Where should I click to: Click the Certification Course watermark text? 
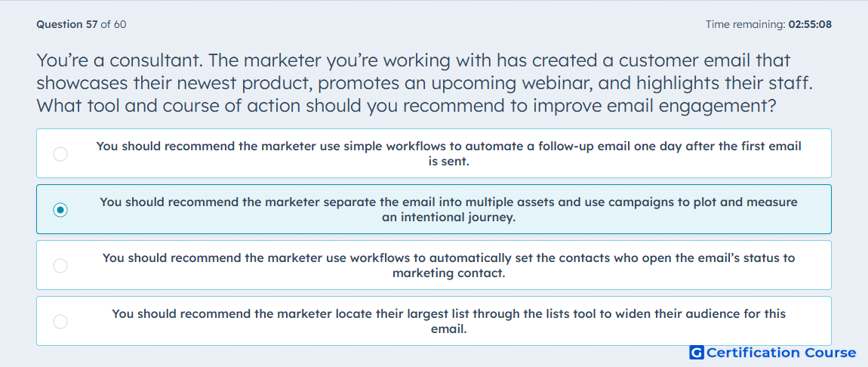(782, 353)
